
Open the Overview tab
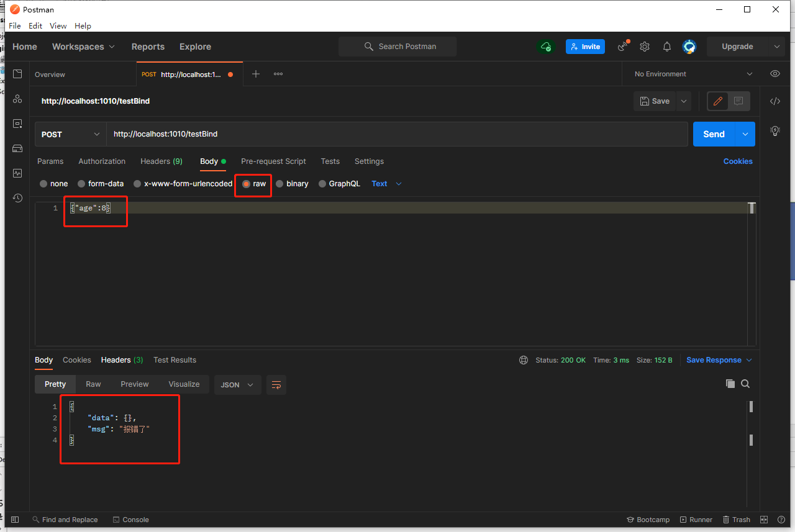pyautogui.click(x=50, y=74)
